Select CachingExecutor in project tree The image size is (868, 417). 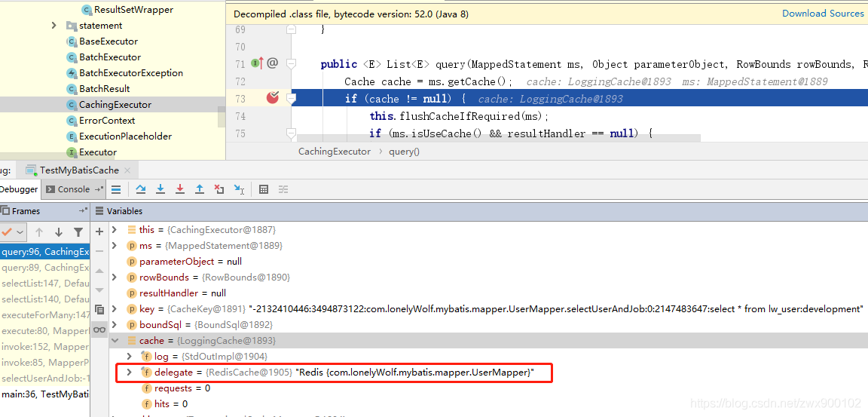coord(115,105)
